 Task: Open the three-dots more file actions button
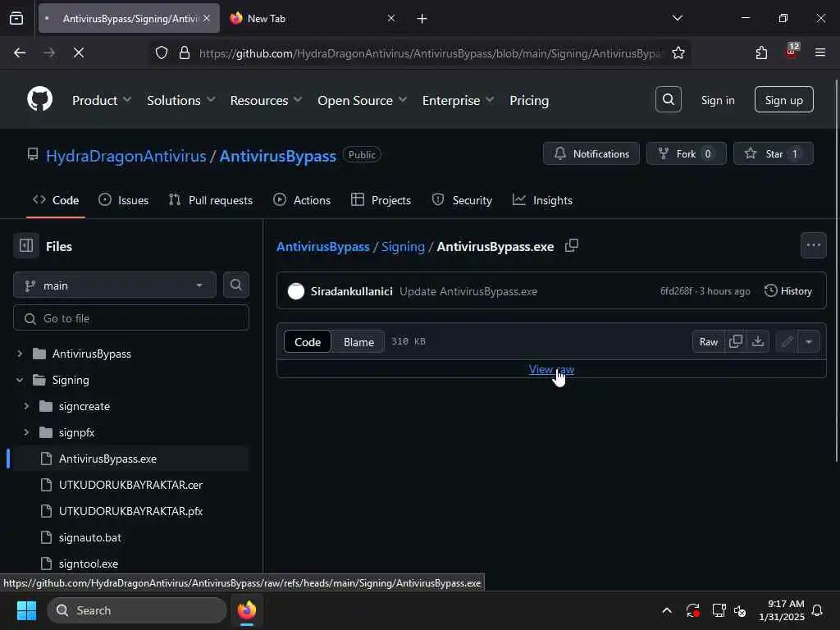pyautogui.click(x=813, y=245)
